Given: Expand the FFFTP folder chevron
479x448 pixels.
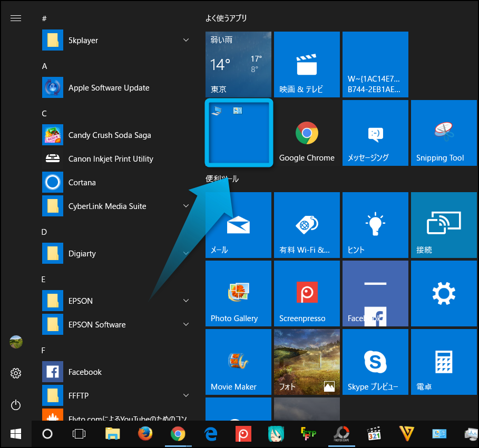Looking at the screenshot, I should (x=185, y=395).
